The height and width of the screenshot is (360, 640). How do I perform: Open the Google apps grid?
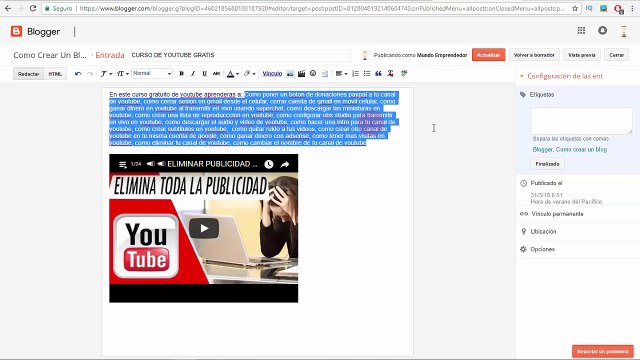[x=581, y=31]
